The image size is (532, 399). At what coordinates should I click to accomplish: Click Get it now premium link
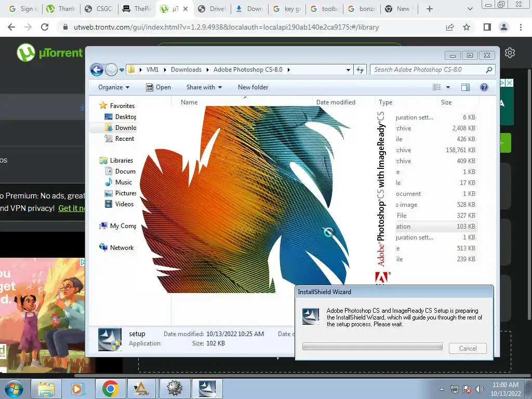tap(71, 208)
